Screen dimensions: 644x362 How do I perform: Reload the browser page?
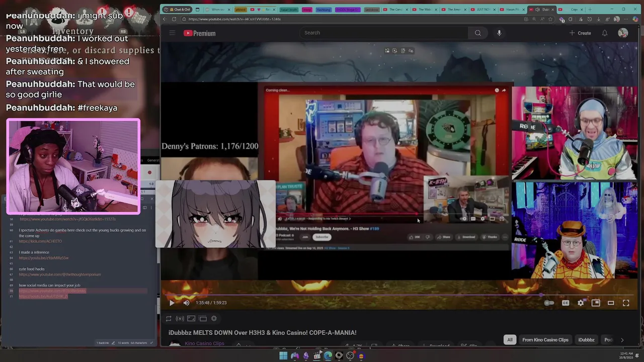pyautogui.click(x=174, y=19)
